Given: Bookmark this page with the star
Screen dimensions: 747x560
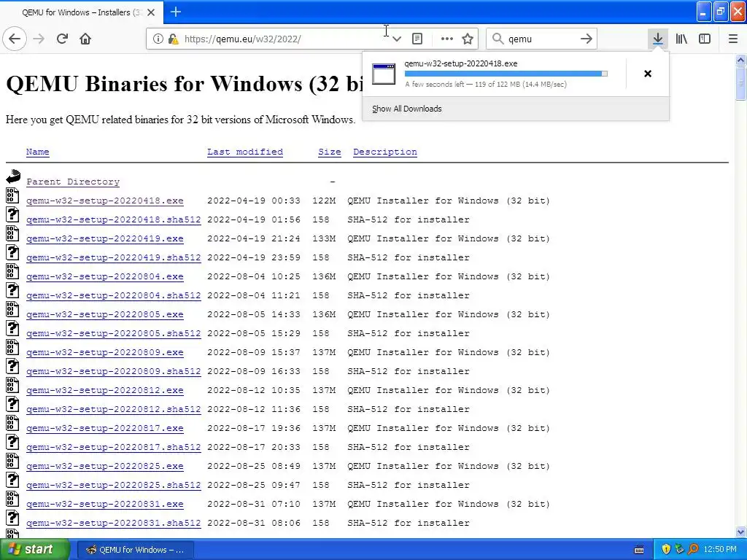Looking at the screenshot, I should [468, 39].
